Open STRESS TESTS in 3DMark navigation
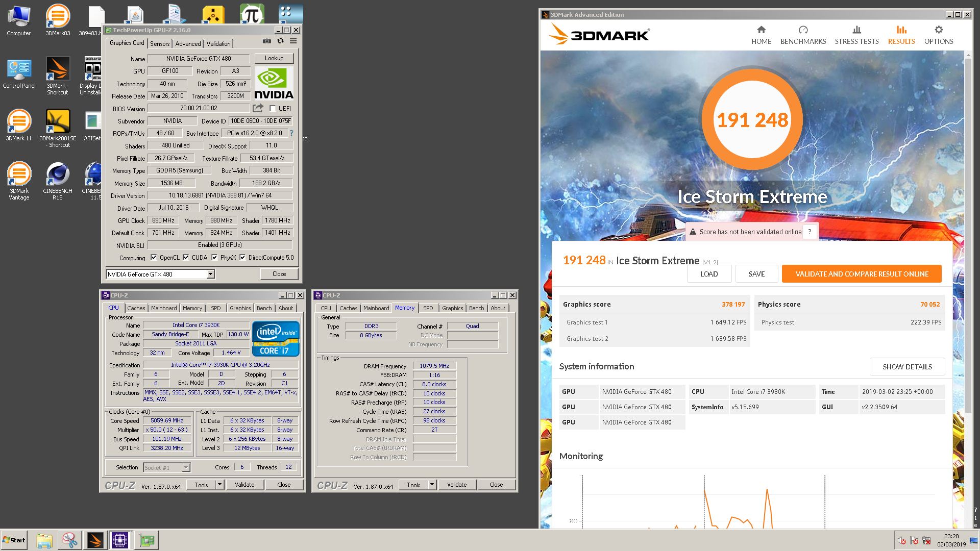The image size is (980, 551). [x=856, y=35]
